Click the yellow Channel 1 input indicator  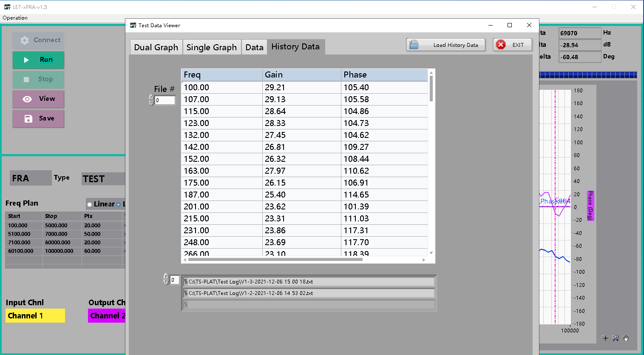coord(35,316)
